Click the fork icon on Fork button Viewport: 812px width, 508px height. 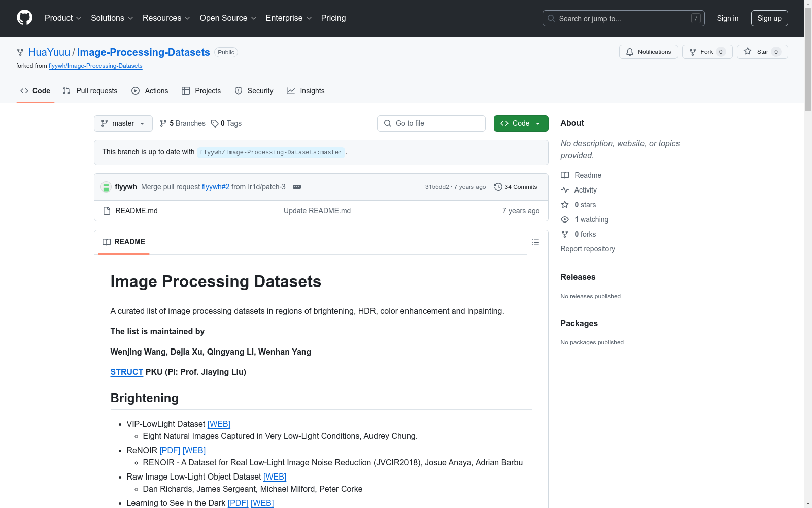coord(693,52)
